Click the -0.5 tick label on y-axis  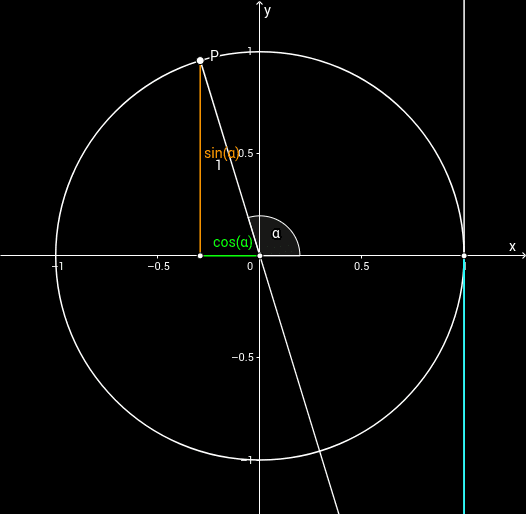tap(244, 358)
